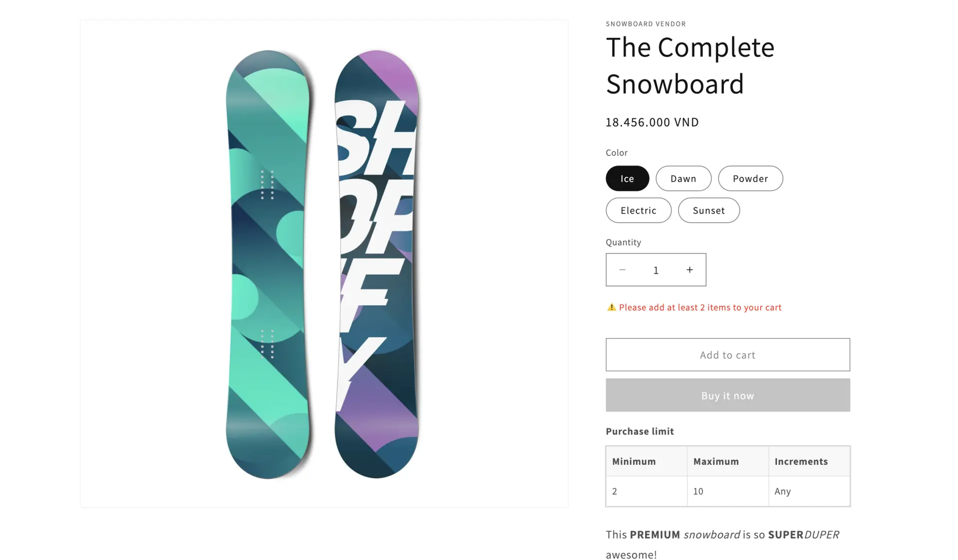Viewport: 958px width, 560px height.
Task: Increase quantity with the plus icon
Action: click(690, 270)
